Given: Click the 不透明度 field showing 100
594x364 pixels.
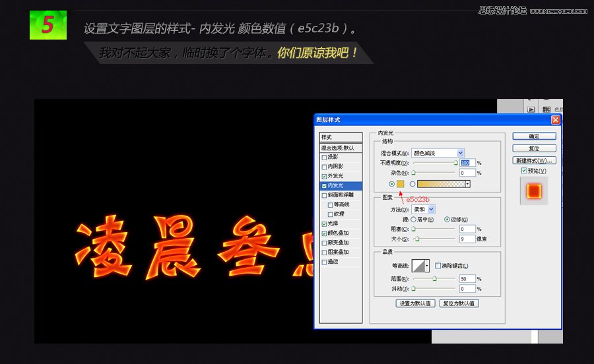Looking at the screenshot, I should 467,163.
